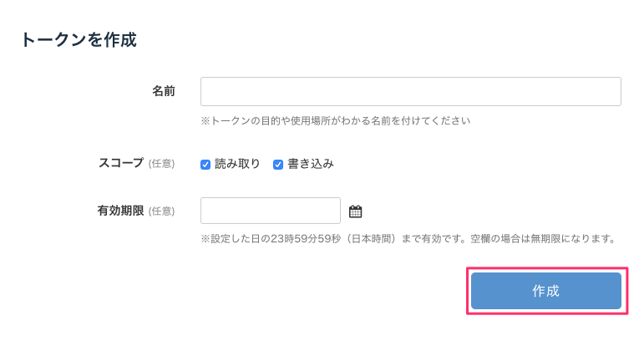This screenshot has width=644, height=341.
Task: Click into the 有効期限 date field
Action: pos(270,211)
